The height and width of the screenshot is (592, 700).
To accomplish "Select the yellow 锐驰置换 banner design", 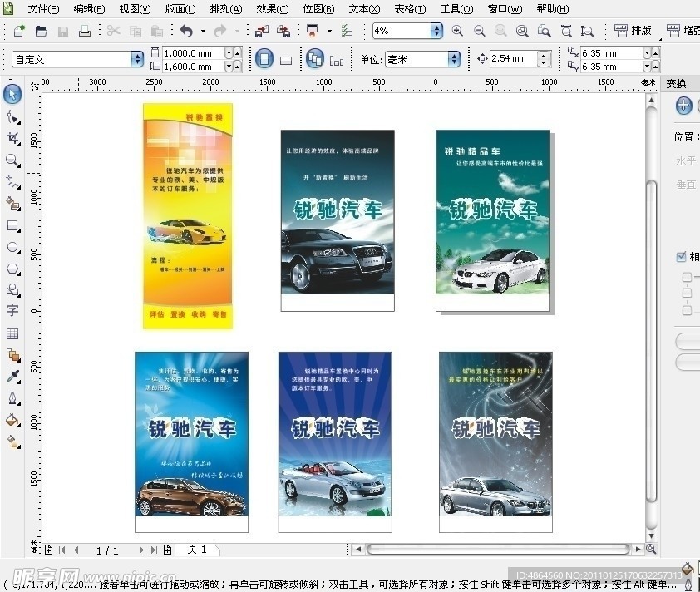I will click(x=188, y=216).
